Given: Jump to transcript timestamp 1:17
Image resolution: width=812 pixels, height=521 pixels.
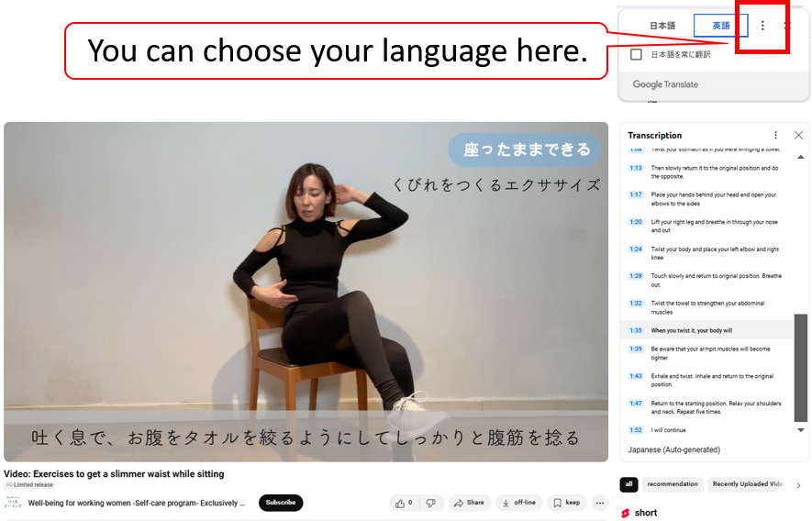Looking at the screenshot, I should click(x=636, y=194).
